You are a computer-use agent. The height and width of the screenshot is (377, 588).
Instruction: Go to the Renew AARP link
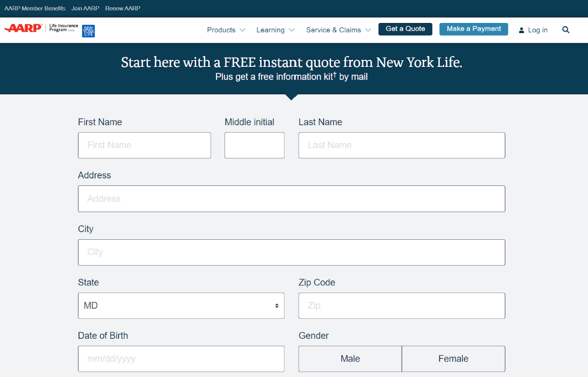point(122,8)
